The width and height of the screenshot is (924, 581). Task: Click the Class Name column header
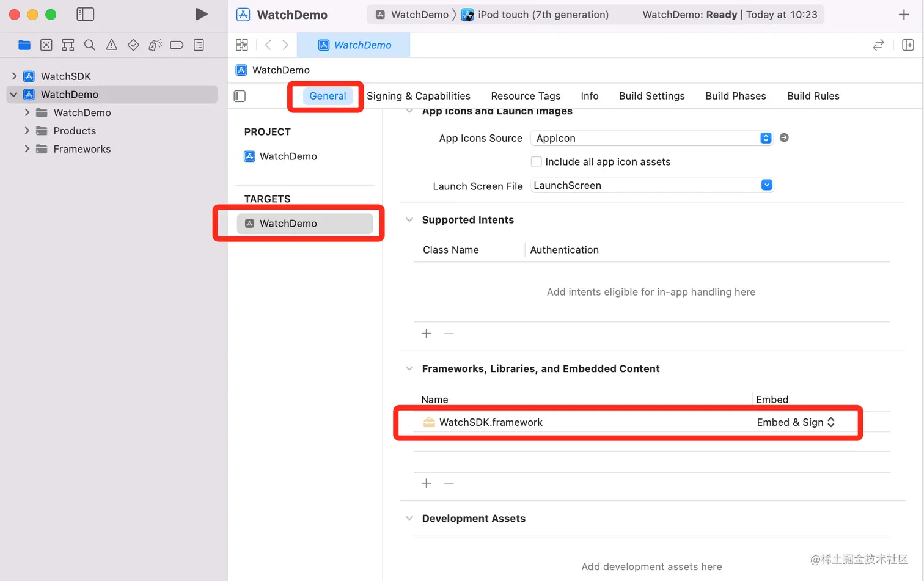(x=451, y=250)
